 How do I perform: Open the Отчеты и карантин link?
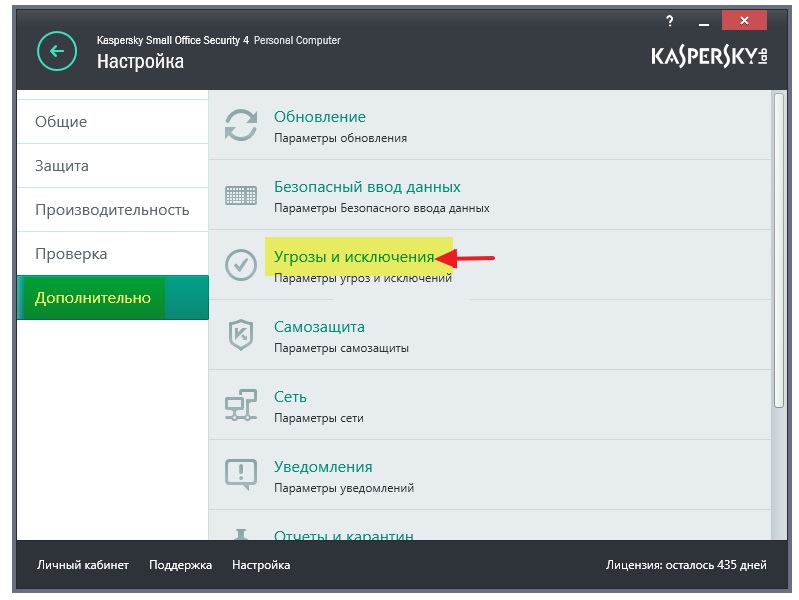[344, 535]
